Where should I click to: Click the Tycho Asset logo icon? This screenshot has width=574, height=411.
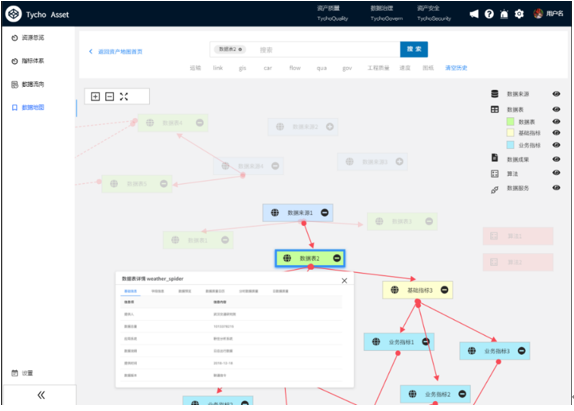pyautogui.click(x=14, y=14)
